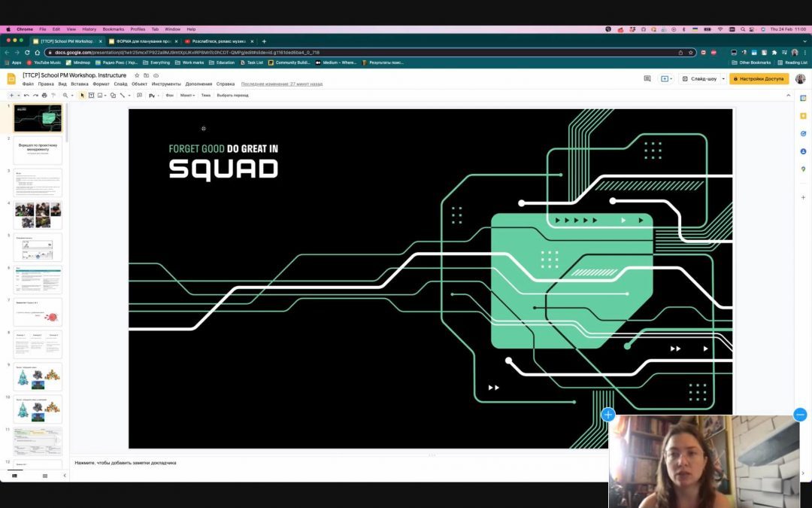Viewport: 812px width, 508px height.
Task: Open the zoom level dropdown arrow
Action: point(72,96)
